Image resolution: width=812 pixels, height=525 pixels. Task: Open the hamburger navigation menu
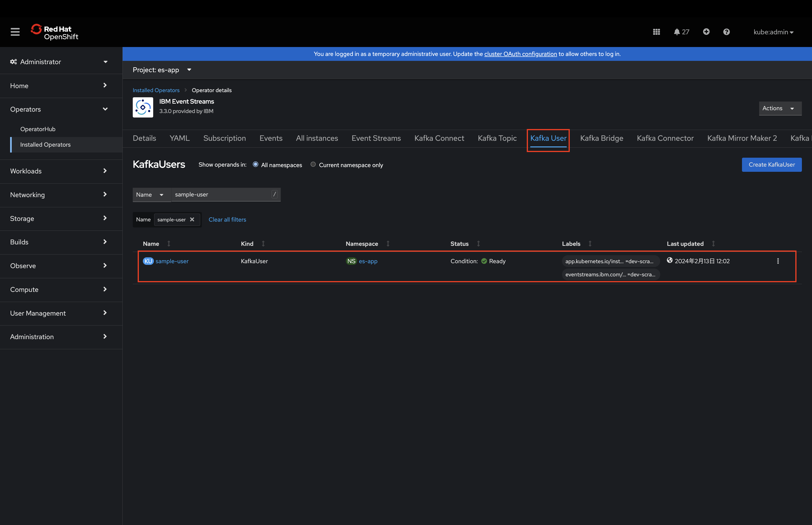point(15,32)
